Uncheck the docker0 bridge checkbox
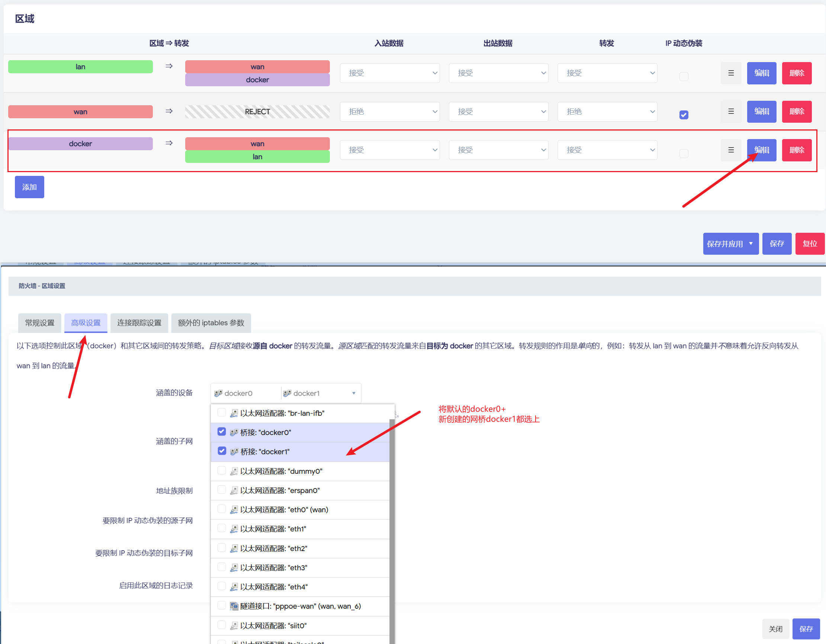The image size is (826, 644). point(222,431)
